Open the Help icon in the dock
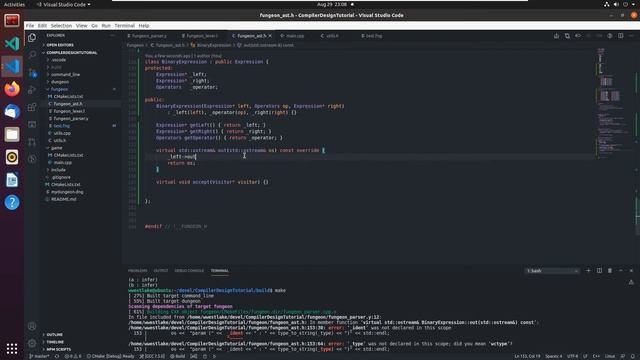The height and width of the screenshot is (360, 640). [12, 202]
